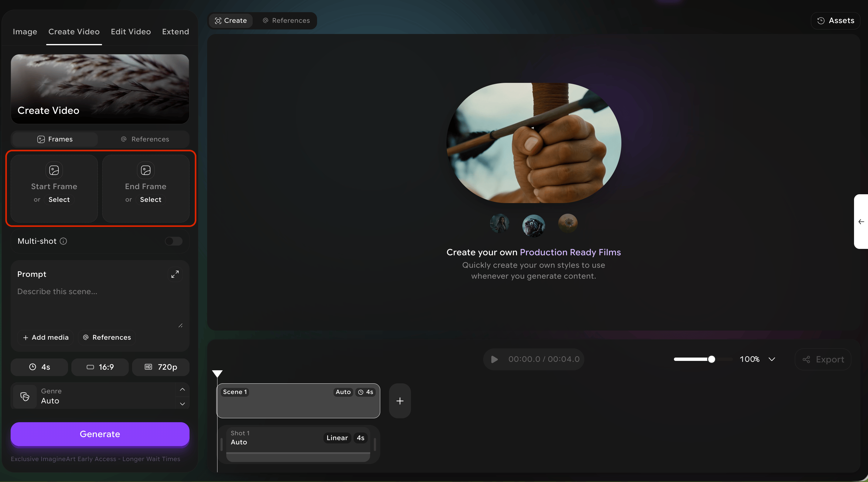This screenshot has height=482, width=868.
Task: Switch to the Image tab
Action: pyautogui.click(x=25, y=32)
